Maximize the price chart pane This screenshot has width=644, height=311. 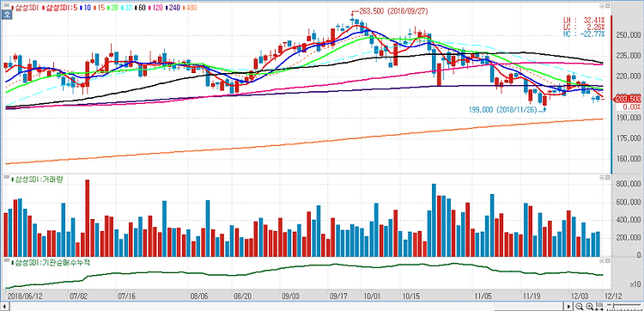click(602, 6)
